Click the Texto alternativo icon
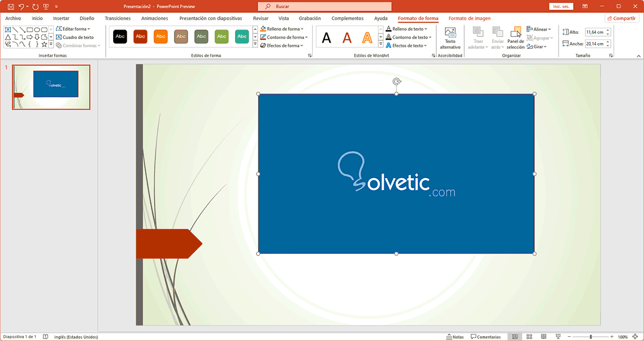 click(x=450, y=38)
